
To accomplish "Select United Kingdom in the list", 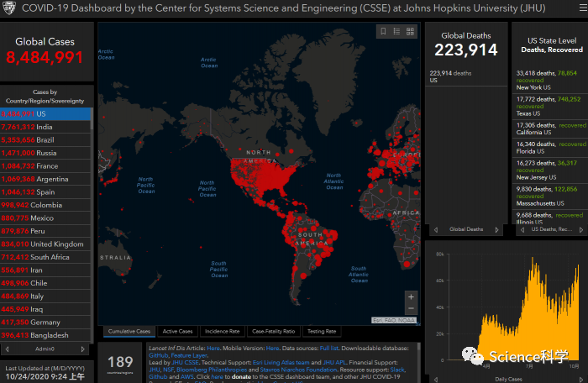I will pyautogui.click(x=45, y=244).
